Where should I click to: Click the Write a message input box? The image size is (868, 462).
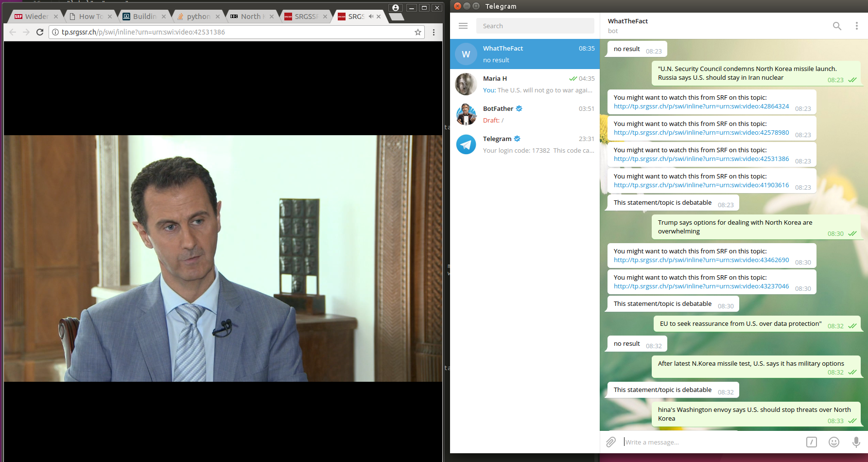pyautogui.click(x=712, y=442)
